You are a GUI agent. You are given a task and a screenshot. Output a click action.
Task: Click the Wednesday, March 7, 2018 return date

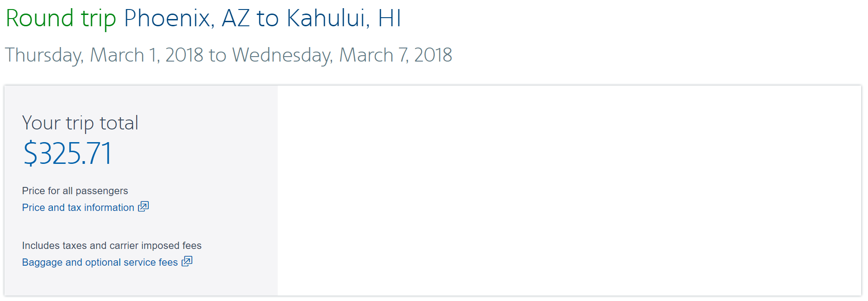pyautogui.click(x=342, y=55)
